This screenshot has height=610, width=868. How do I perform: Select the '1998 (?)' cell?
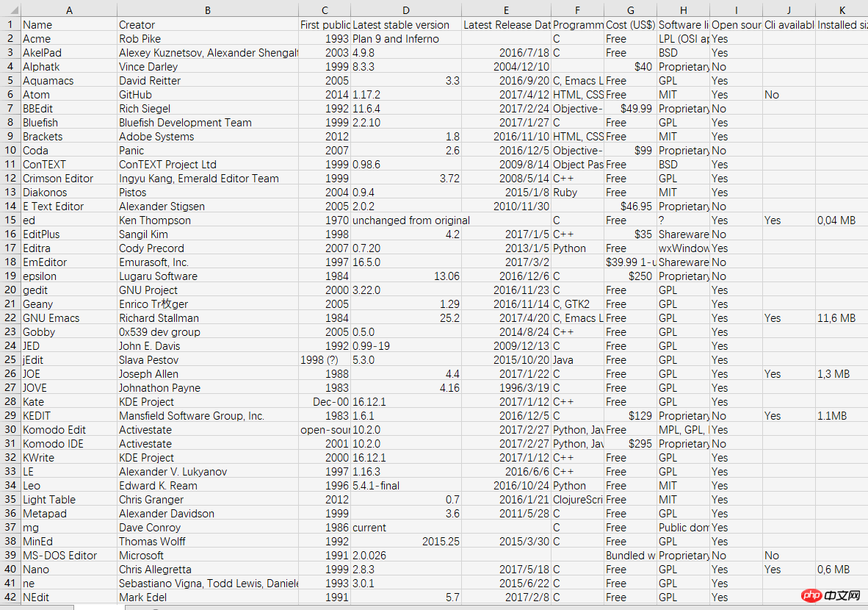[325, 359]
